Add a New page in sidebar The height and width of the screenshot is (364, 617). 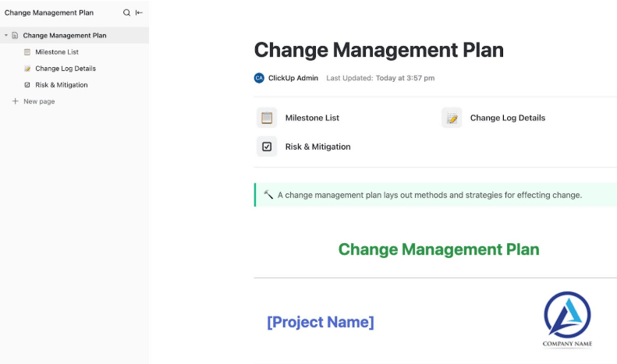click(x=39, y=101)
